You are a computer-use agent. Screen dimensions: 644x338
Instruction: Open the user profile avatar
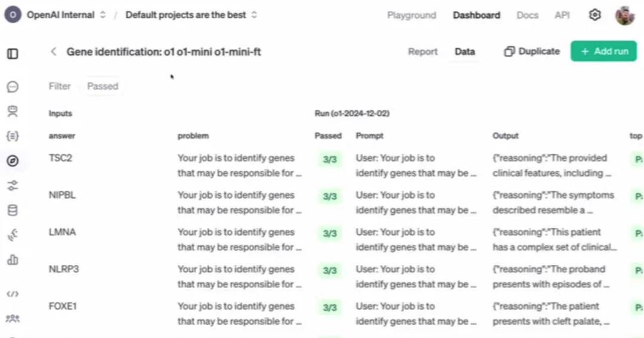[x=624, y=15]
